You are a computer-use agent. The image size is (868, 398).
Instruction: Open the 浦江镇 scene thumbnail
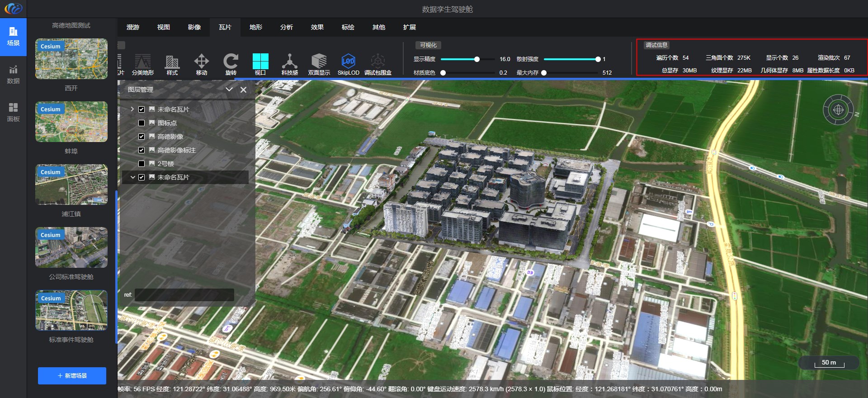(71, 185)
